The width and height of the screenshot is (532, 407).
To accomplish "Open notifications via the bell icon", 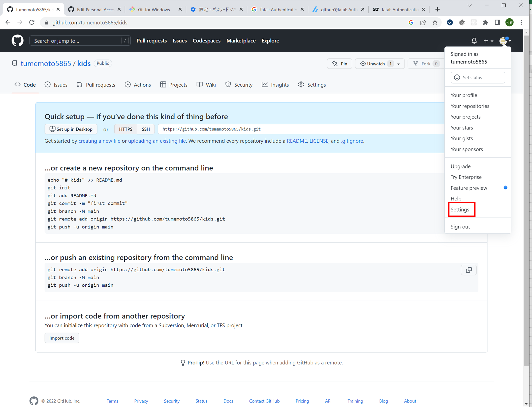I will tap(474, 41).
